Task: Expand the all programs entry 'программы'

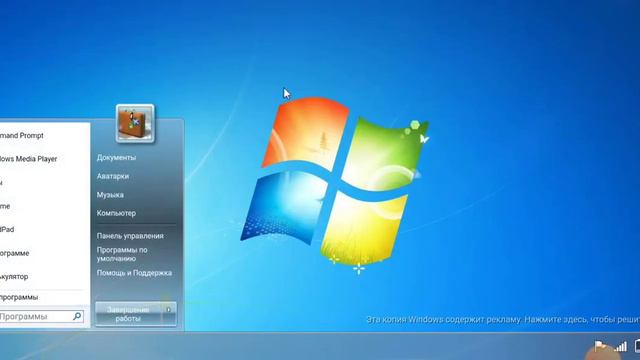Action: pos(19,298)
